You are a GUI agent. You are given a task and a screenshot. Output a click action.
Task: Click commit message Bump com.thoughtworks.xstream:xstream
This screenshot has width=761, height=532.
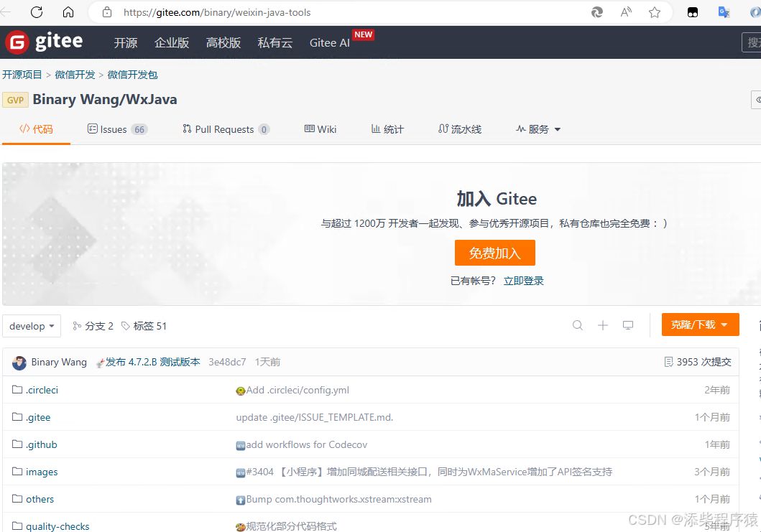338,499
